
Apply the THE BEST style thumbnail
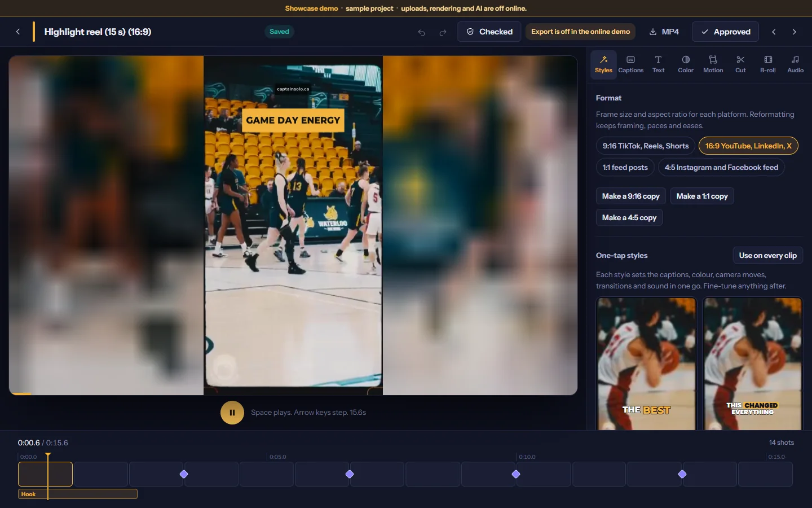(x=646, y=364)
